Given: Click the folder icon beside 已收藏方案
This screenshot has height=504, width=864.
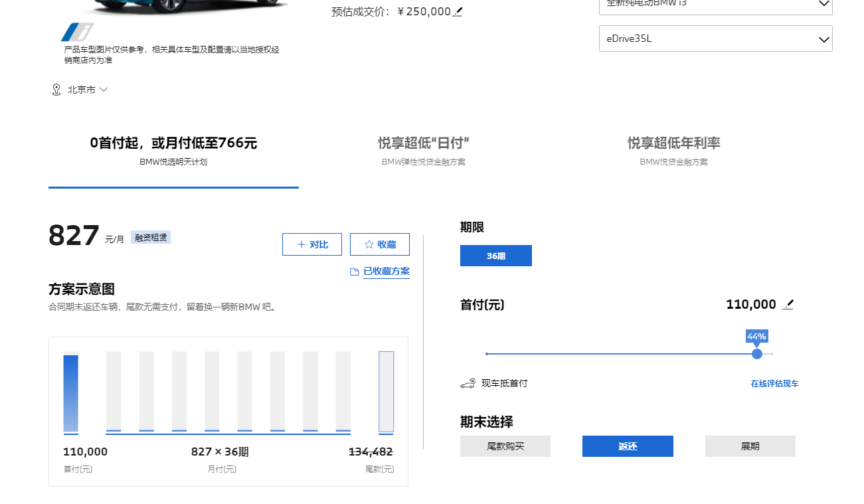Looking at the screenshot, I should click(x=355, y=272).
